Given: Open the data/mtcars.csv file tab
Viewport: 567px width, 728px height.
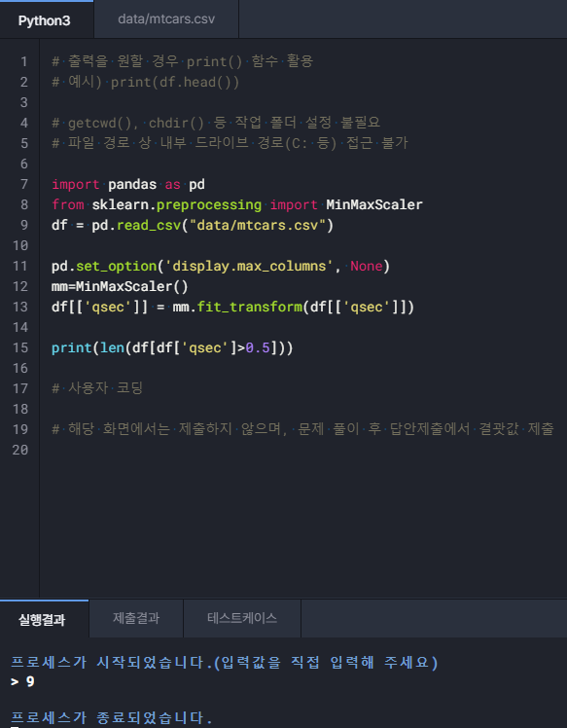Looking at the screenshot, I should point(166,19).
